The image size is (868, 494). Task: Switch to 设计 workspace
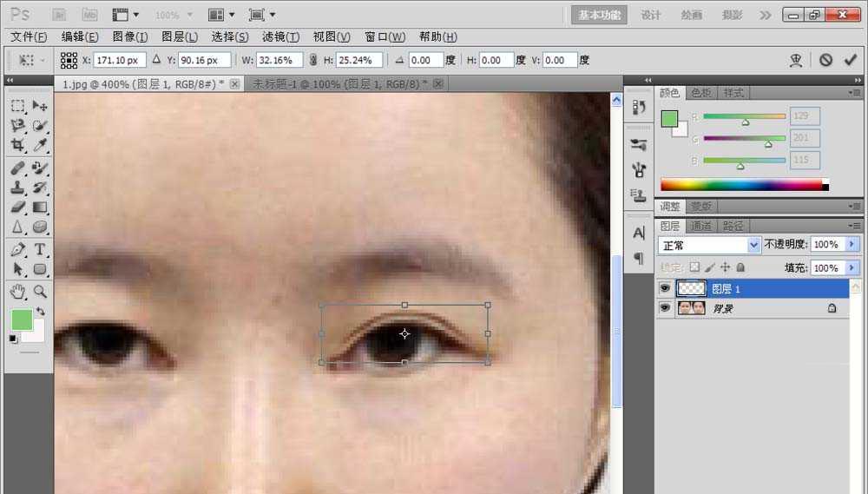click(x=650, y=15)
